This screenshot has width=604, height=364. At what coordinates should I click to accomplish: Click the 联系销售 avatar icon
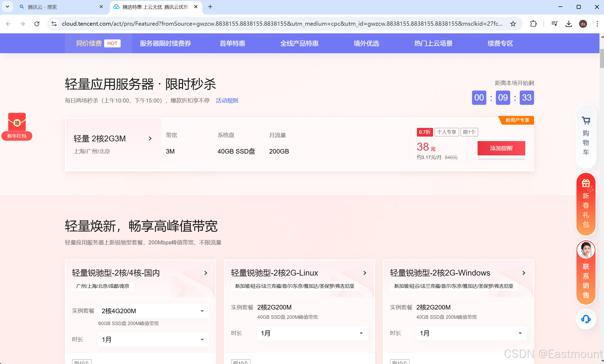(586, 250)
